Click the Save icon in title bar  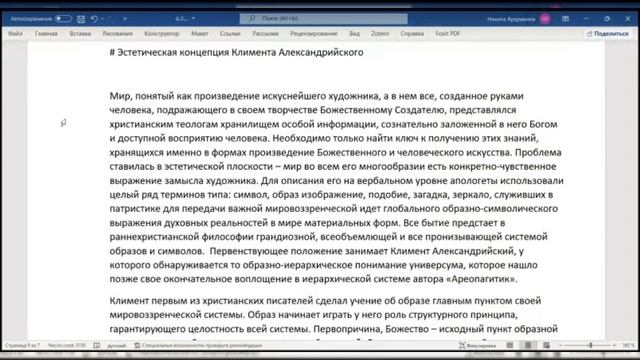coord(81,19)
